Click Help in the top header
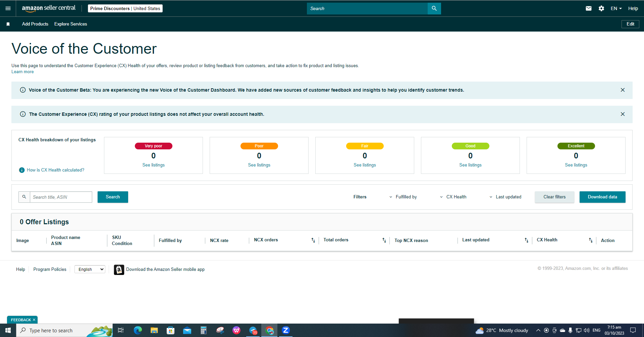Image resolution: width=644 pixels, height=337 pixels. click(x=633, y=8)
